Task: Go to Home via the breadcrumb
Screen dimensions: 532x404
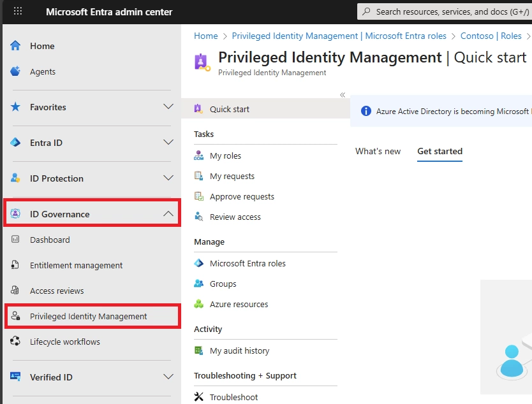Action: pos(205,36)
